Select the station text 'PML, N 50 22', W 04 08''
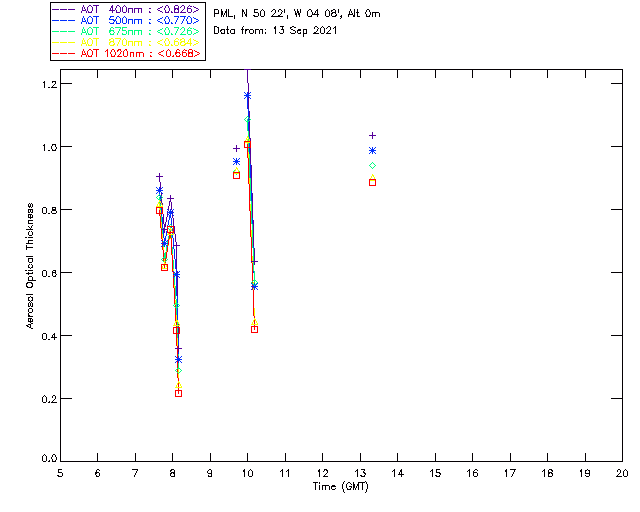This screenshot has width=640, height=512. [278, 14]
